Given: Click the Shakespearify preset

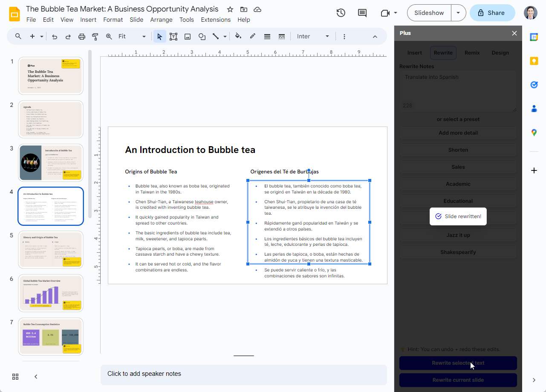Looking at the screenshot, I should 458,252.
